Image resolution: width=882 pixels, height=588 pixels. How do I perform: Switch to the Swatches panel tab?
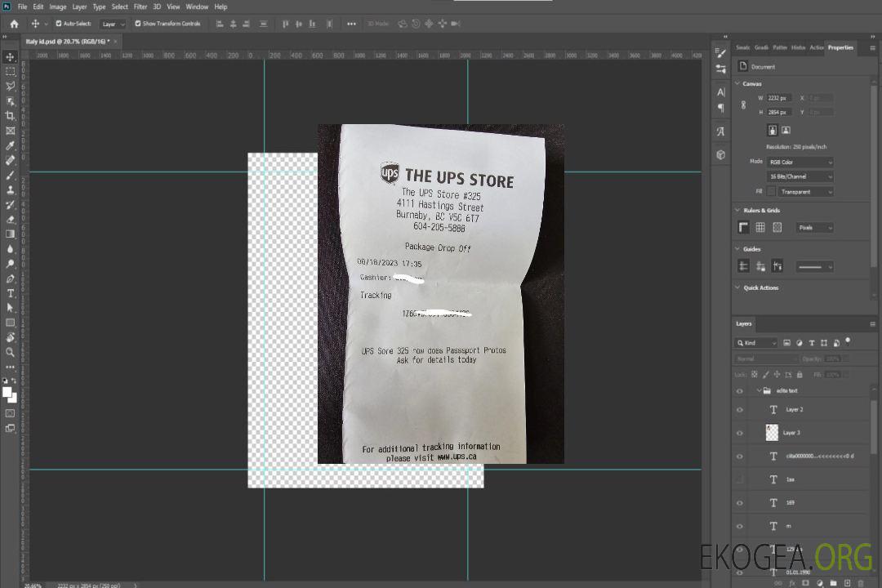tap(743, 48)
